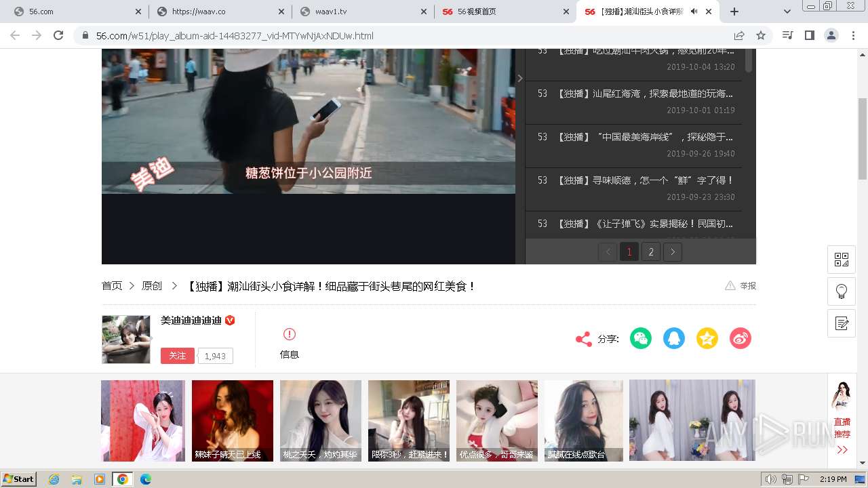Click the lightbulb sidebar icon
This screenshot has width=868, height=488.
point(842,291)
